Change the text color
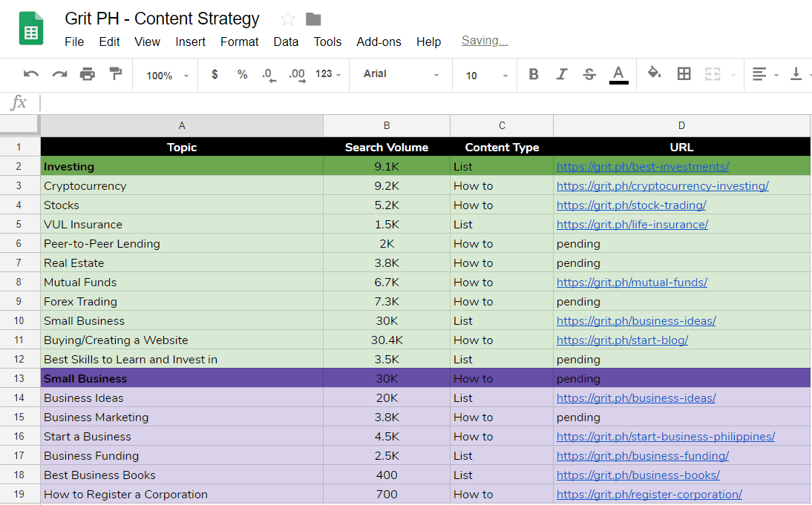This screenshot has height=505, width=812. pos(618,75)
